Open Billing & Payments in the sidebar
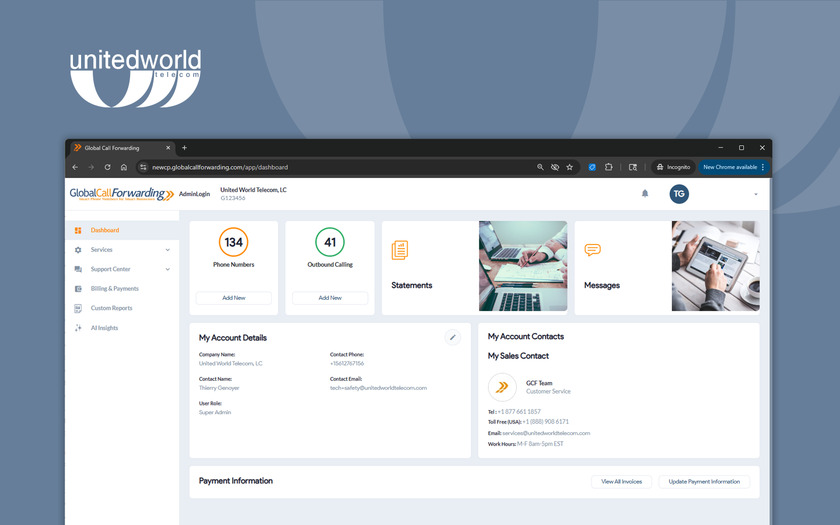This screenshot has width=840, height=525. coord(115,288)
